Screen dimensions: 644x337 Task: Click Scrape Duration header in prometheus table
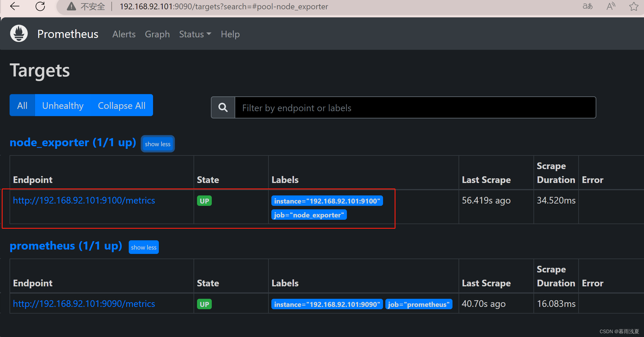(556, 276)
